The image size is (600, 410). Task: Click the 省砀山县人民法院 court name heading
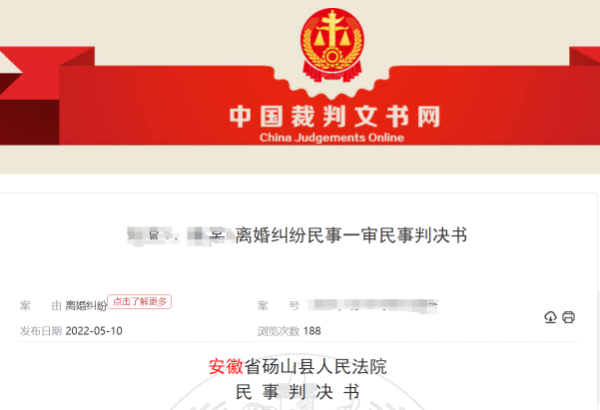pyautogui.click(x=316, y=366)
